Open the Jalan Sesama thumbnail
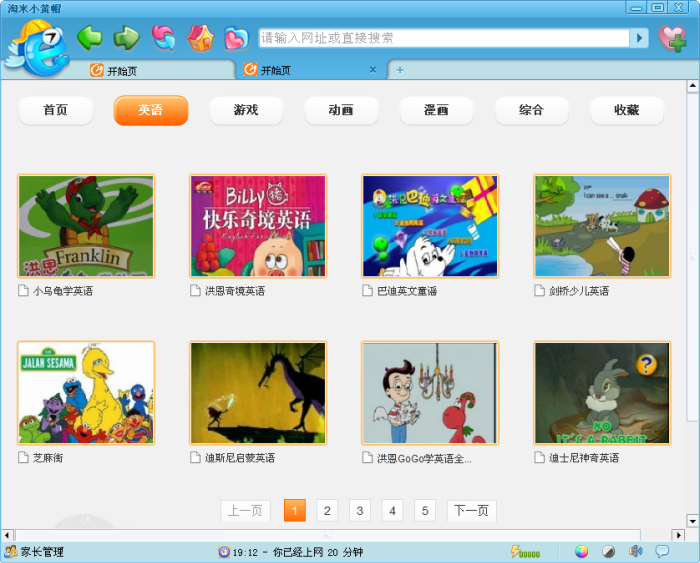The image size is (700, 563). tap(86, 393)
